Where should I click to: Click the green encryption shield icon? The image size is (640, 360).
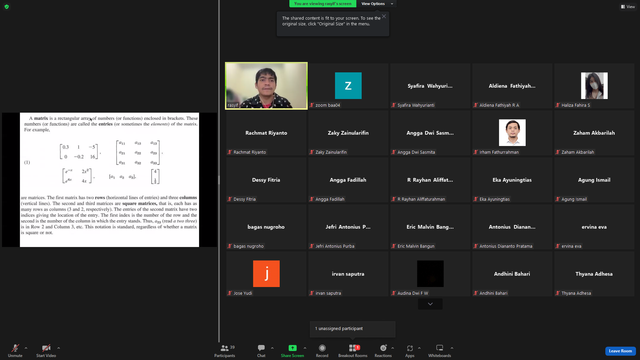[x=7, y=7]
